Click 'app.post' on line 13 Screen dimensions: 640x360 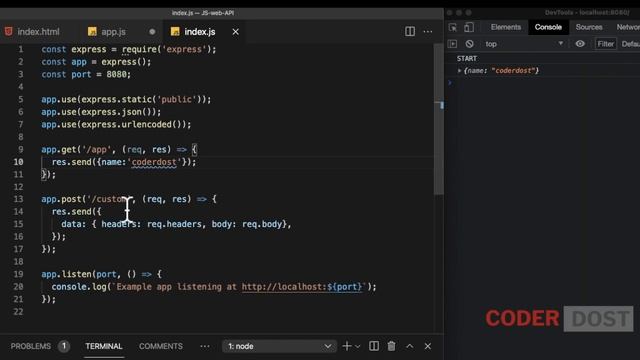(61, 199)
